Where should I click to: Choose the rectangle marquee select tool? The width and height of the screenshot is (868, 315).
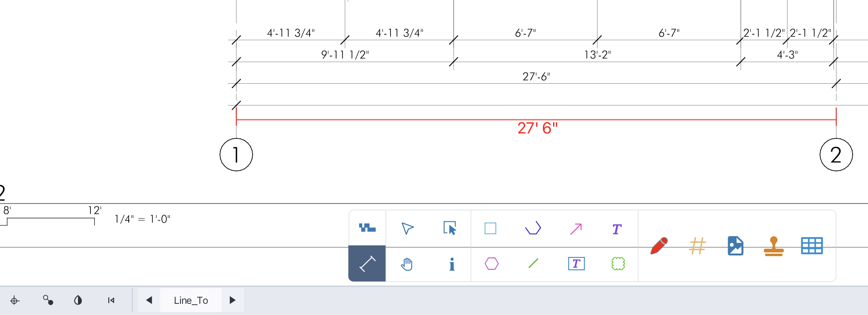point(450,228)
